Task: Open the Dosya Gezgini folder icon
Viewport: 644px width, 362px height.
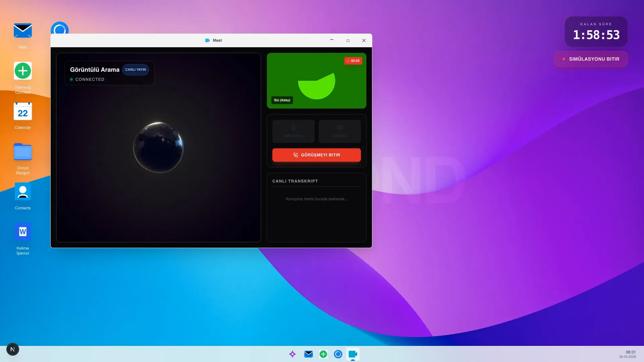Action: [22, 152]
